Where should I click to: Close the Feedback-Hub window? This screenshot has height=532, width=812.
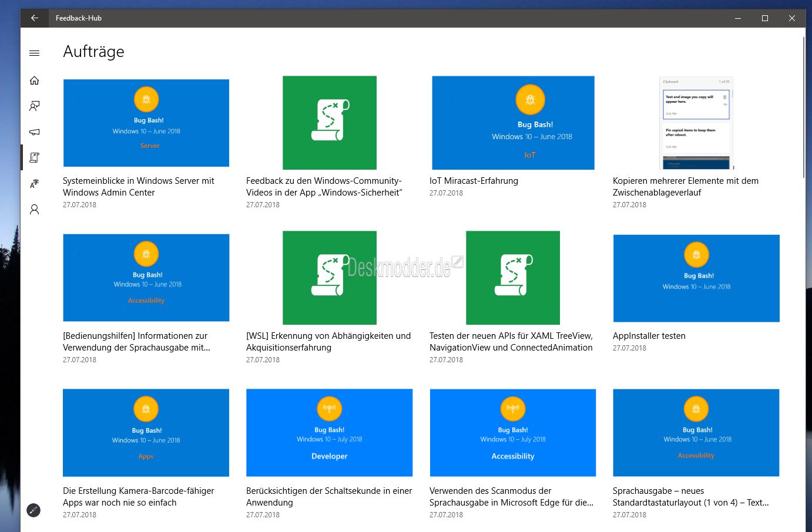coord(792,18)
